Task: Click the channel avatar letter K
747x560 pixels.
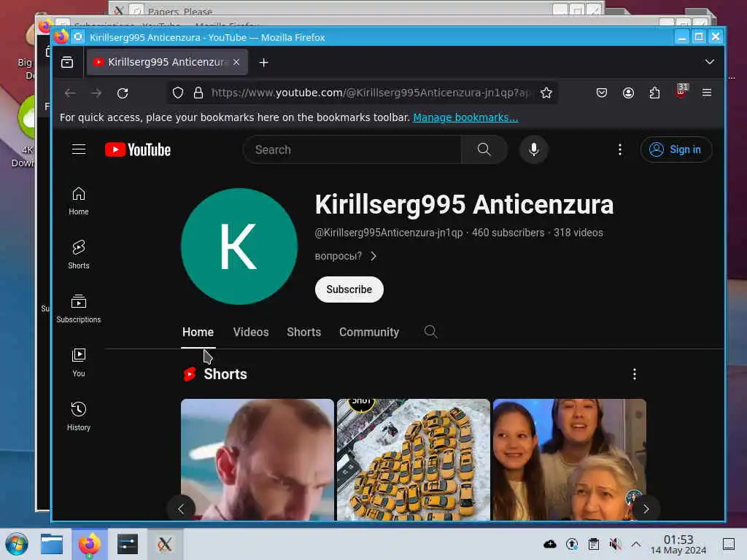Action: tap(239, 246)
